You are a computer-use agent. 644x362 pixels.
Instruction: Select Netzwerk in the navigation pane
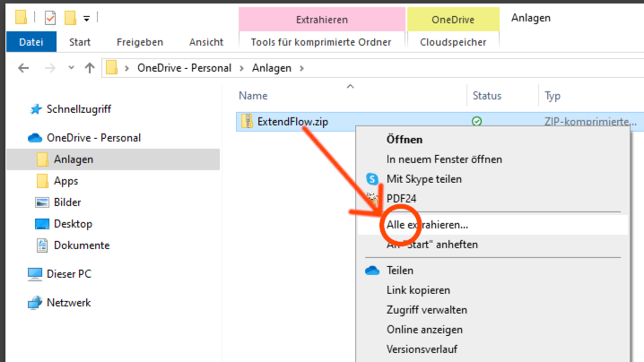(x=68, y=303)
